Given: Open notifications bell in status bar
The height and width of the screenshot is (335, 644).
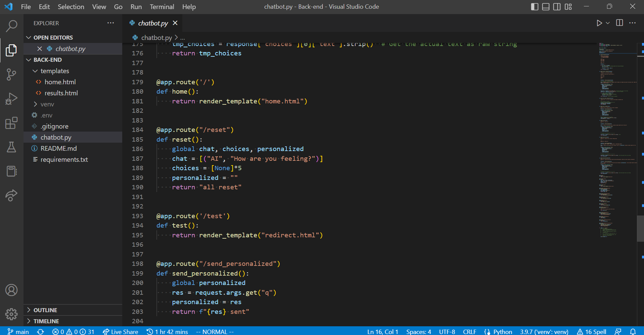Looking at the screenshot, I should pos(633,332).
